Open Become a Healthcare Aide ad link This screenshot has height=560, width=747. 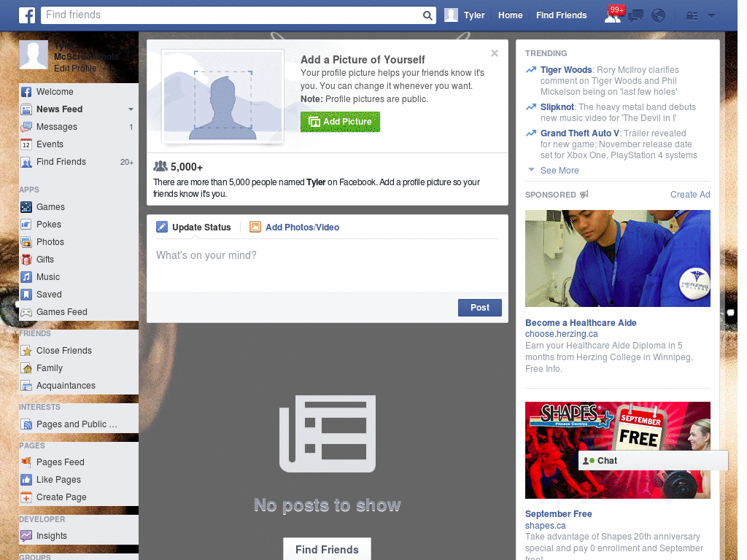581,323
